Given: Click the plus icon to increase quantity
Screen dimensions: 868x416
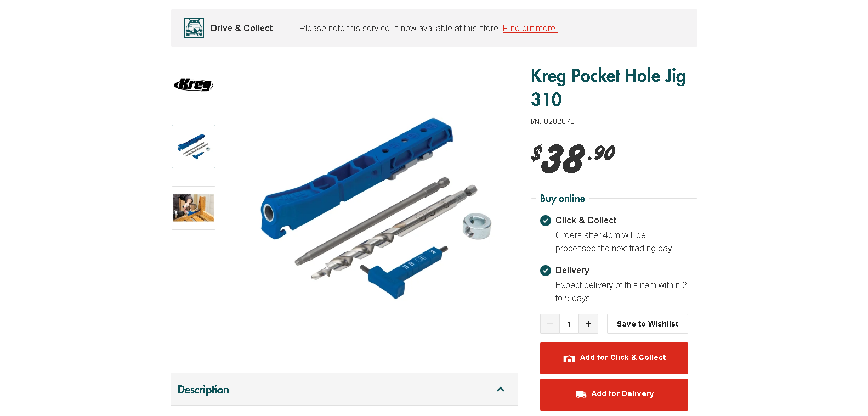Looking at the screenshot, I should (x=588, y=324).
